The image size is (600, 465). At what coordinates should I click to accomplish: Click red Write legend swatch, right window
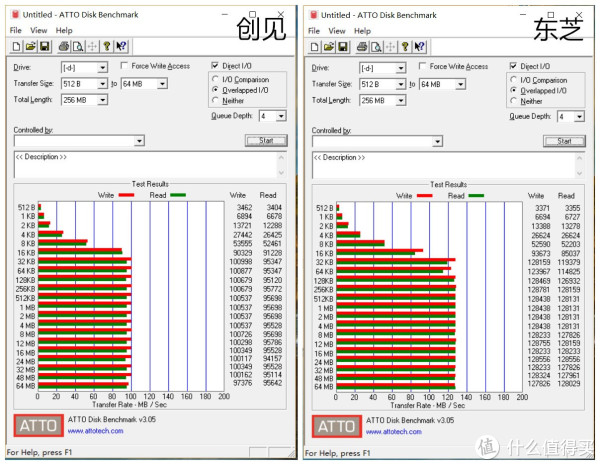[424, 196]
